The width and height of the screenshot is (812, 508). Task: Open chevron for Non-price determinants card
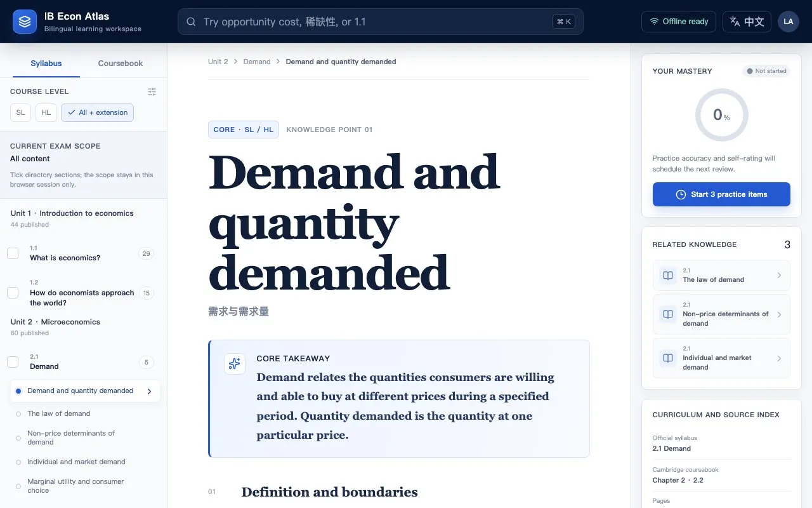tap(779, 314)
